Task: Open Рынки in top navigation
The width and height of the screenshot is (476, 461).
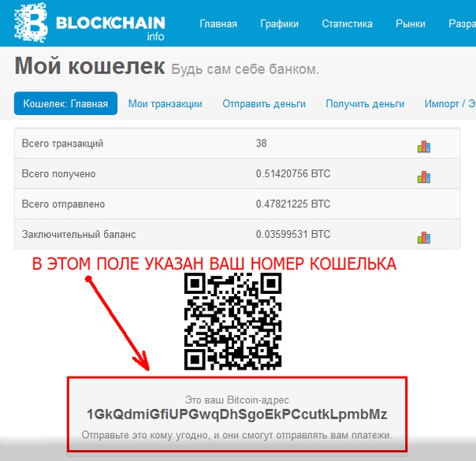Action: tap(411, 24)
